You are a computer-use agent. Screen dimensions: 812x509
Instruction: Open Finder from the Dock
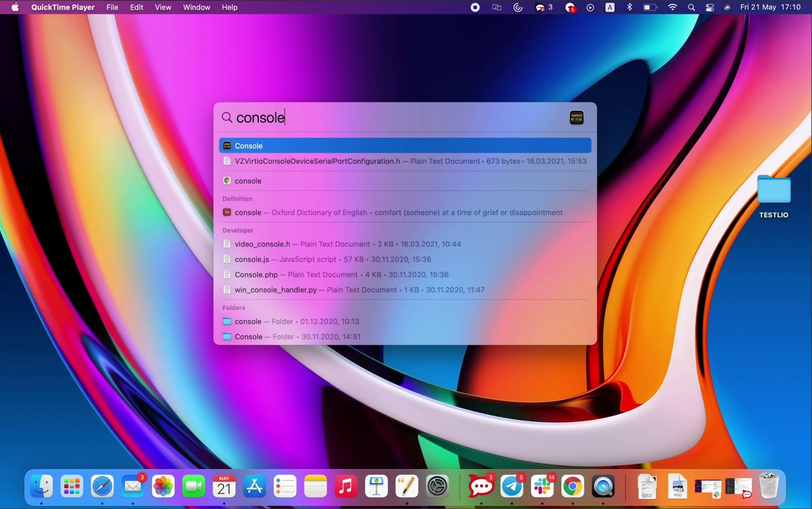coord(42,487)
